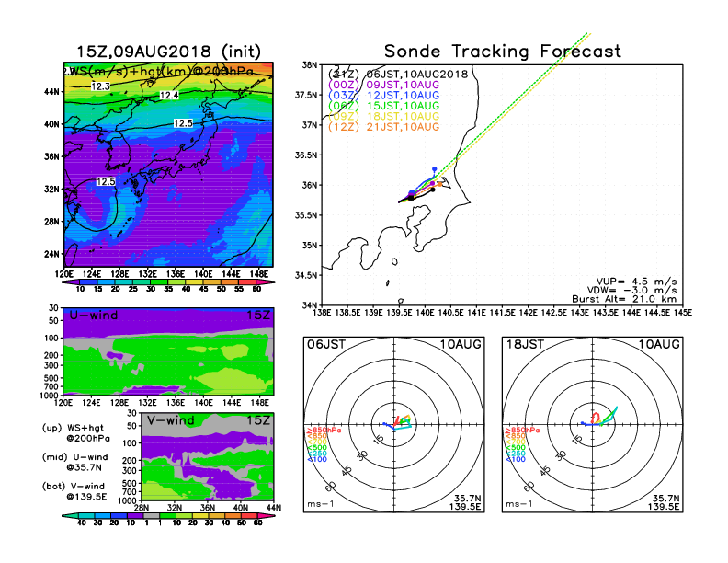Click the "Sonde Tracking Forecast" title

coord(503,52)
